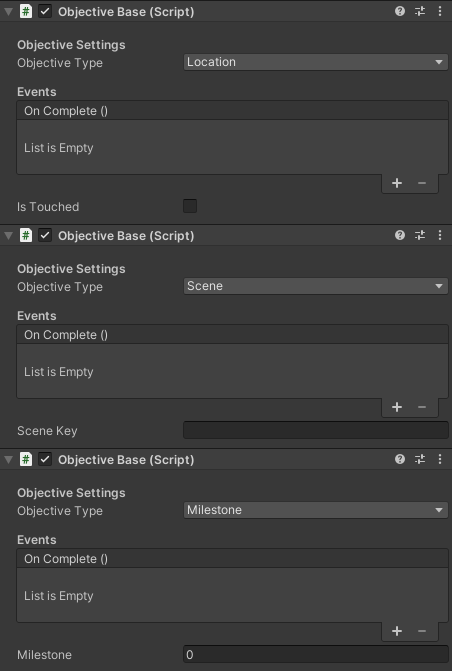Screen dimensions: 452x671
Task: Add an On Complete listener in the Milestone component
Action: point(397,631)
